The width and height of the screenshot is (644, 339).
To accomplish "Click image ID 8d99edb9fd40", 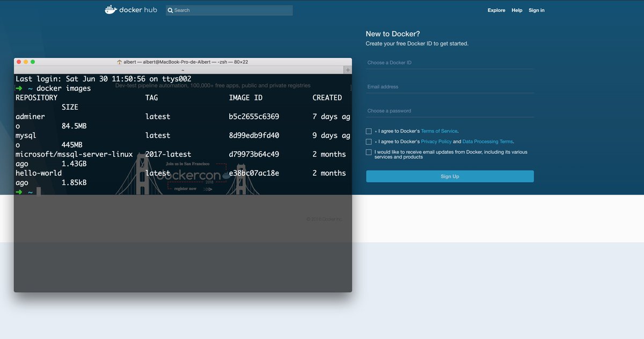I will pyautogui.click(x=254, y=135).
